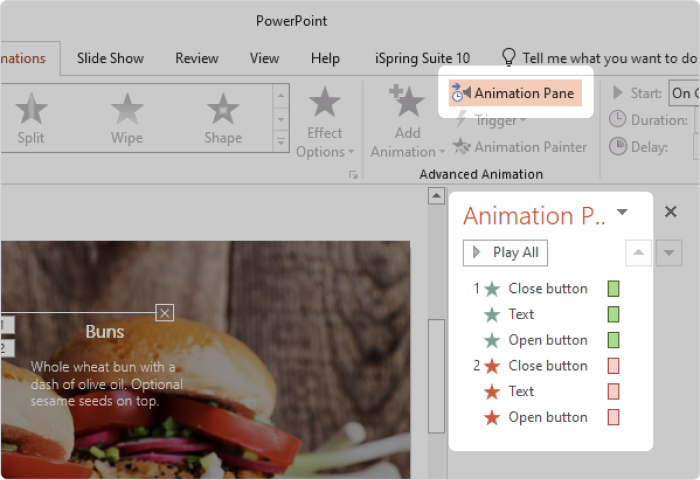Click the Delay clock icon
This screenshot has height=480, width=700.
(x=617, y=146)
